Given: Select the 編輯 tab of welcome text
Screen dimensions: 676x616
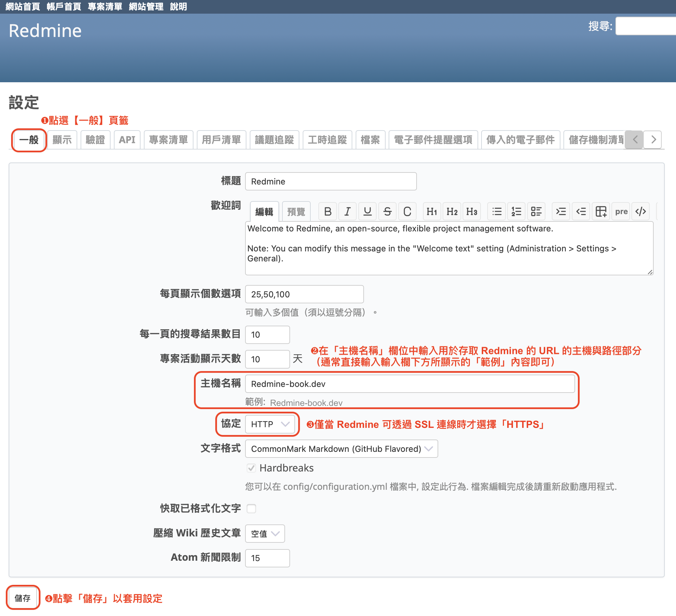Looking at the screenshot, I should pyautogui.click(x=264, y=211).
